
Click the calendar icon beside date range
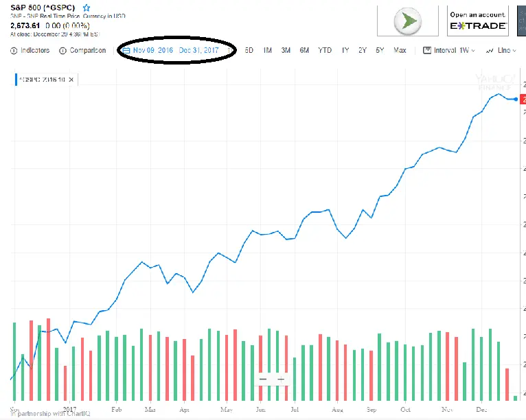coord(126,50)
